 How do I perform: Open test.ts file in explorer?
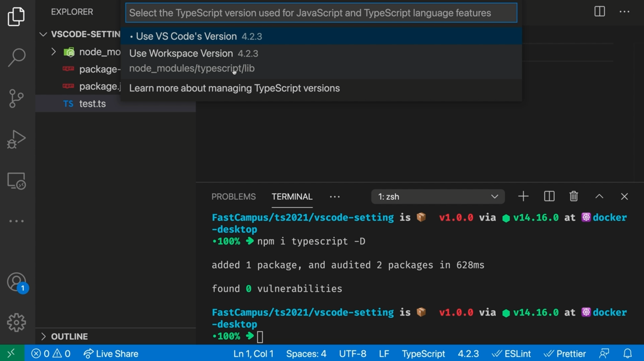[x=115, y=103]
